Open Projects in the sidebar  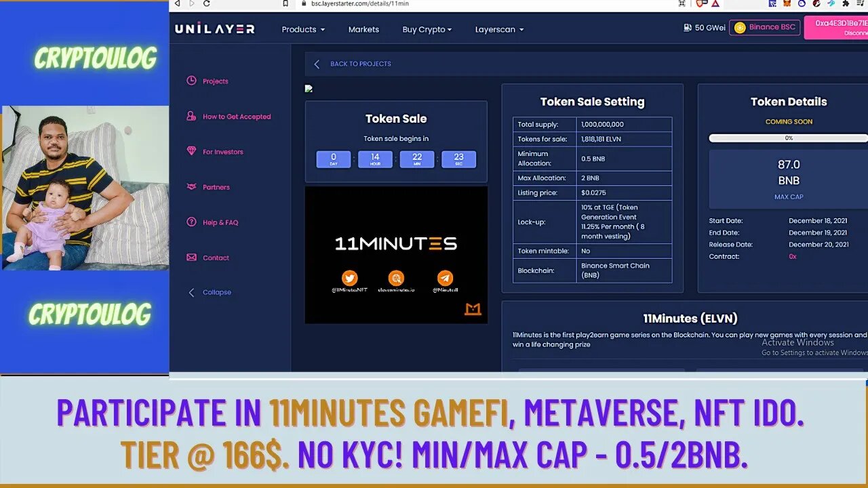[x=216, y=81]
